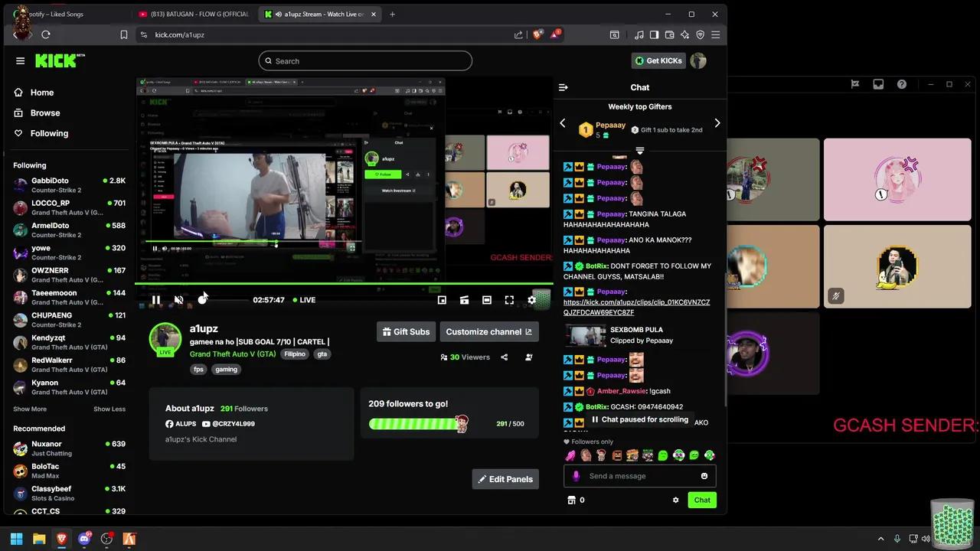
Task: Enter fullscreen mode on the video player
Action: 509,299
